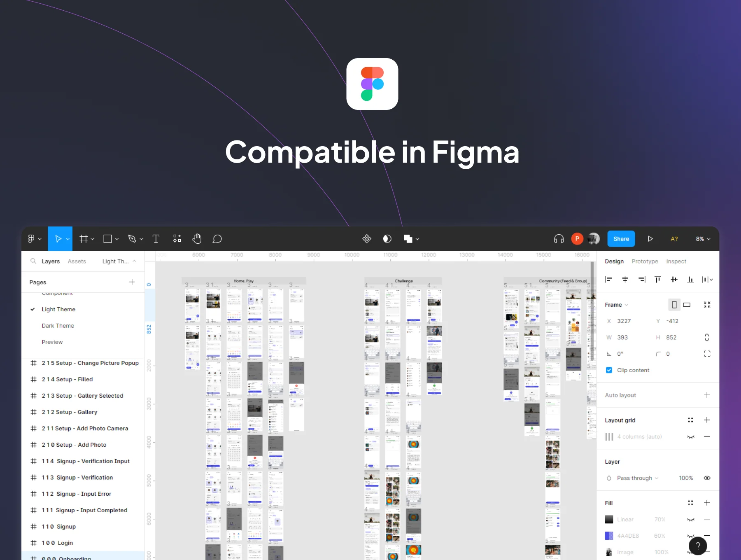Click the layers search magnifier icon

[33, 261]
